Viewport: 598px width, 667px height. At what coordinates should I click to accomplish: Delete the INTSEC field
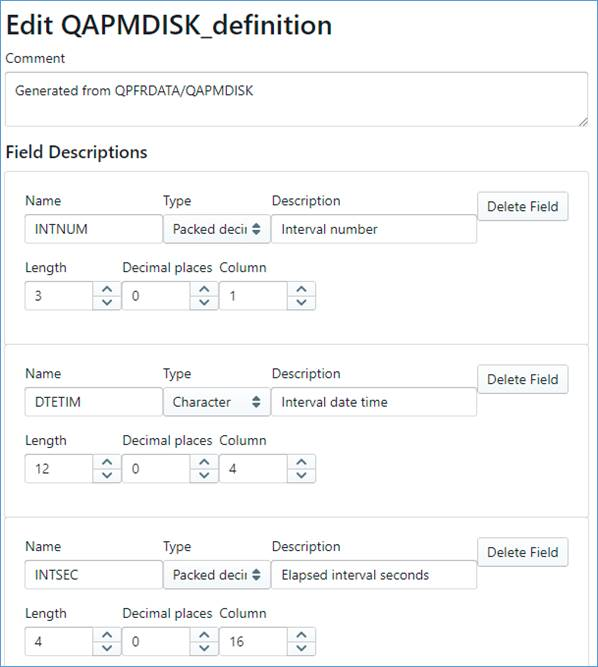coord(522,552)
